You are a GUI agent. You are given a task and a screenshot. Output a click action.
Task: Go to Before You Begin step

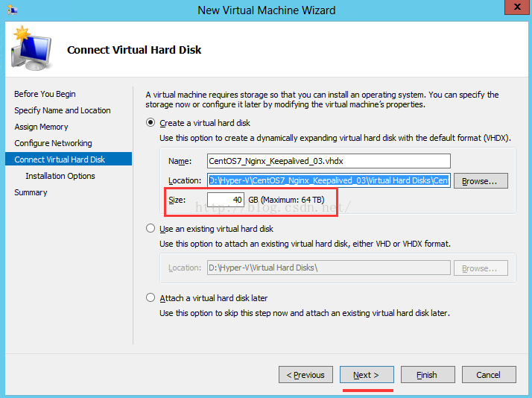[x=45, y=94]
